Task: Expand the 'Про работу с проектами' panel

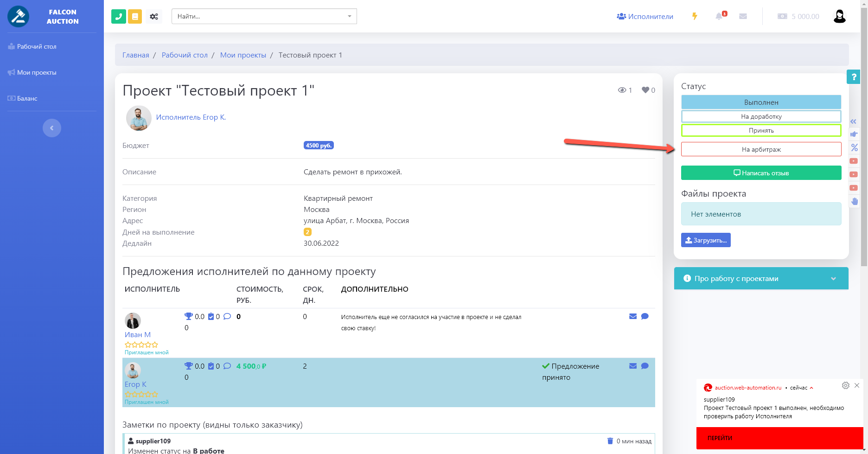Action: point(761,278)
